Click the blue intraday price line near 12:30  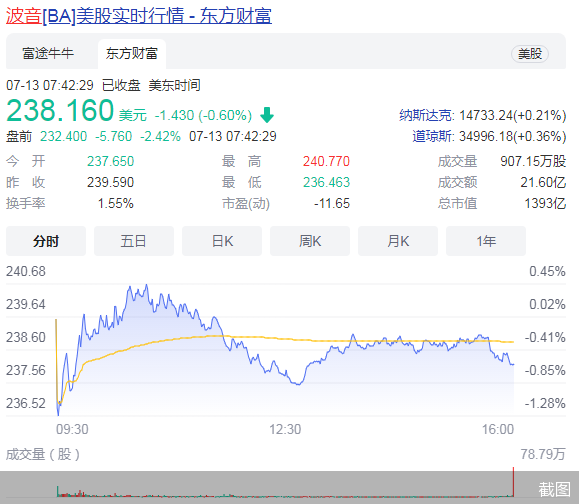click(x=285, y=374)
